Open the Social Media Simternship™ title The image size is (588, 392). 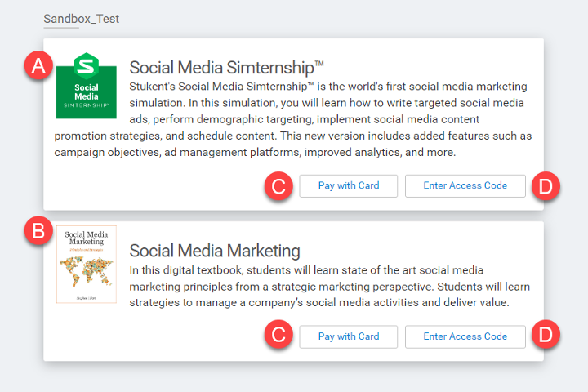[226, 67]
